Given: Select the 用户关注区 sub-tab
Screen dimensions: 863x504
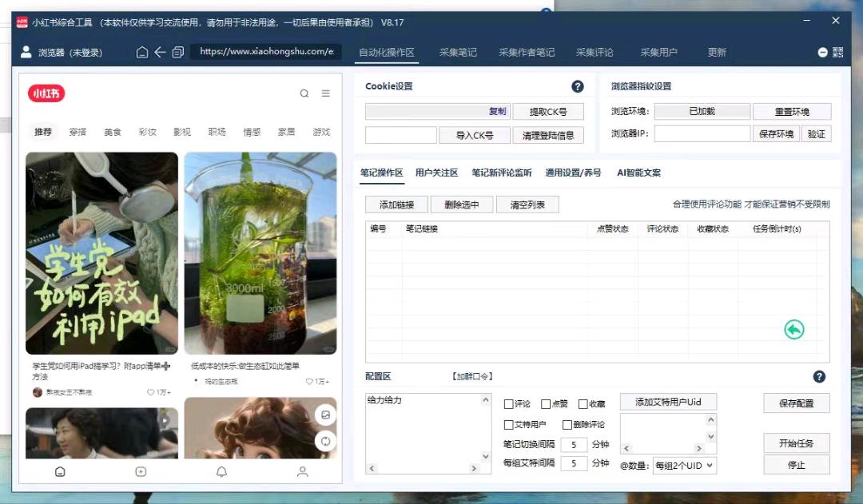Looking at the screenshot, I should point(436,173).
